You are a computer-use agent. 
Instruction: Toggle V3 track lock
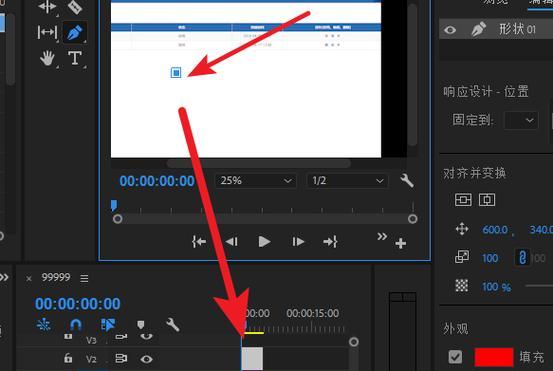[68, 337]
